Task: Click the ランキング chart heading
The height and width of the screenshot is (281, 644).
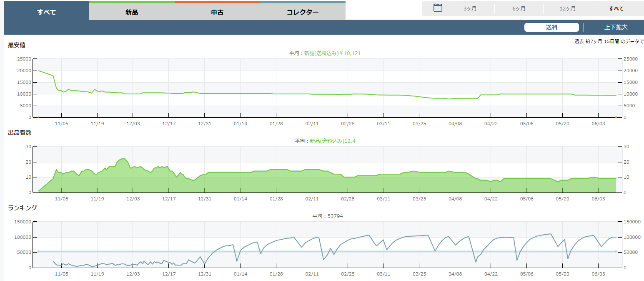Action: point(23,208)
